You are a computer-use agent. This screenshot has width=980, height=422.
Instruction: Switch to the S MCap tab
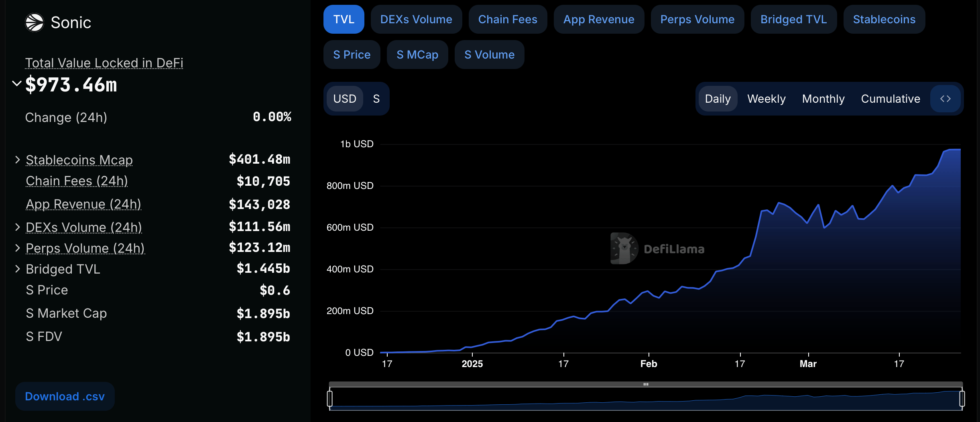tap(417, 55)
